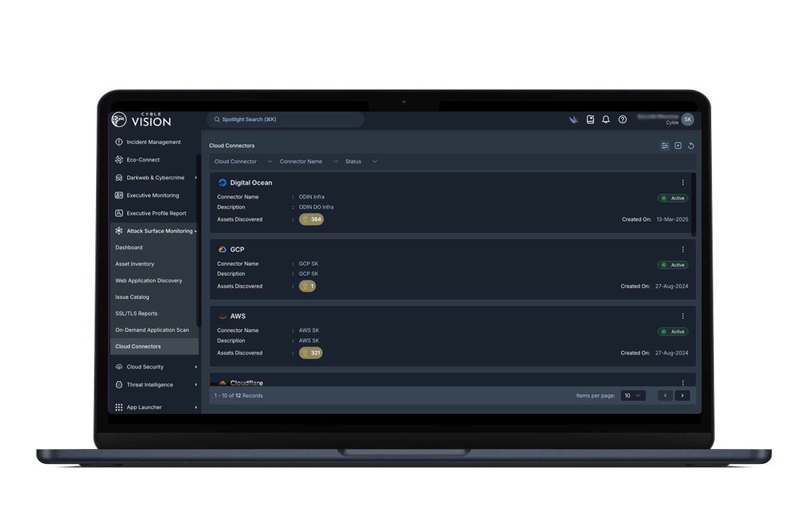Open On-Demand Application Scan page
The image size is (812, 516).
pyautogui.click(x=152, y=330)
